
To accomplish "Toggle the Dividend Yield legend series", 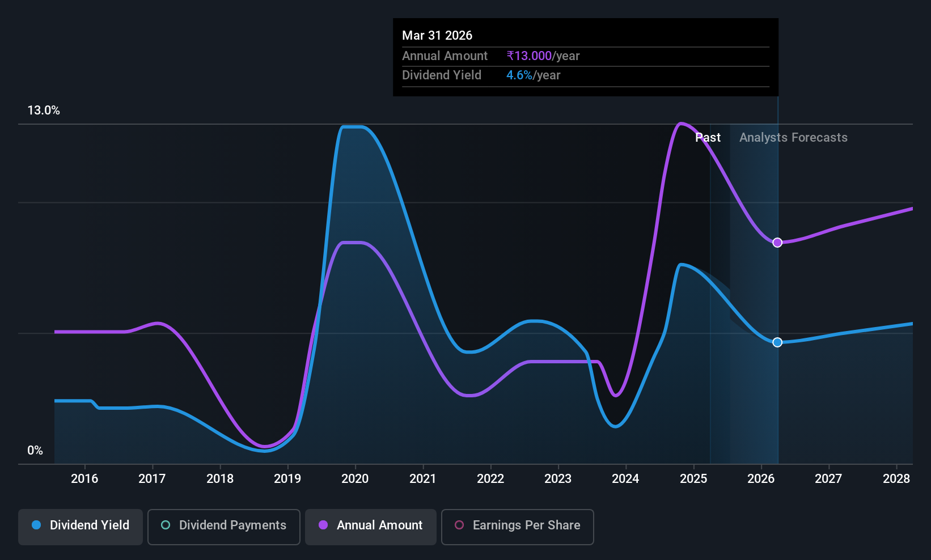I will click(x=81, y=527).
